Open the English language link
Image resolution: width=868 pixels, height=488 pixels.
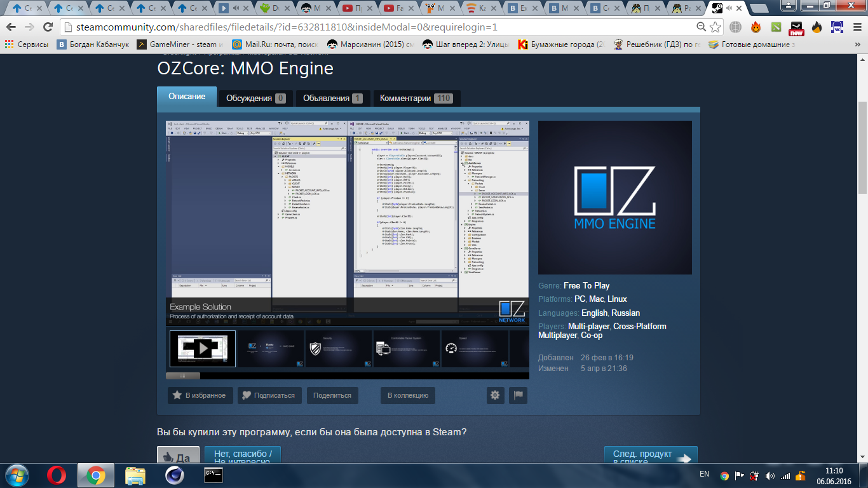tap(594, 313)
